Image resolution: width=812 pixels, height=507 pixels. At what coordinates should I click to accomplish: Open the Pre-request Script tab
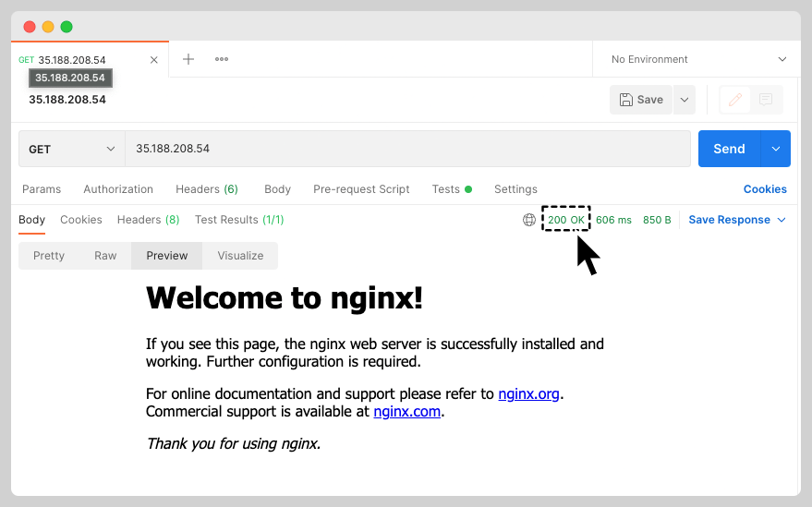tap(361, 189)
